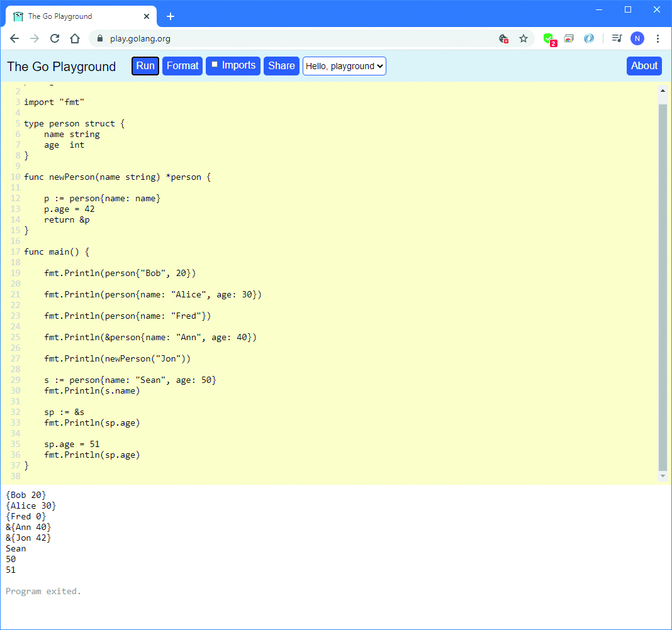Viewport: 672px width, 630px height.
Task: Click the Share button
Action: pyautogui.click(x=281, y=66)
